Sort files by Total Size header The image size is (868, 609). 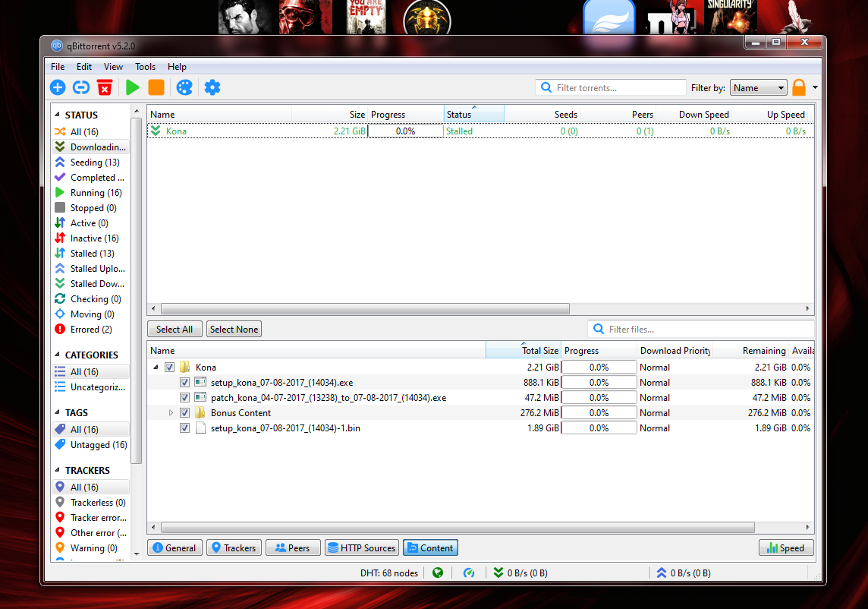click(523, 350)
